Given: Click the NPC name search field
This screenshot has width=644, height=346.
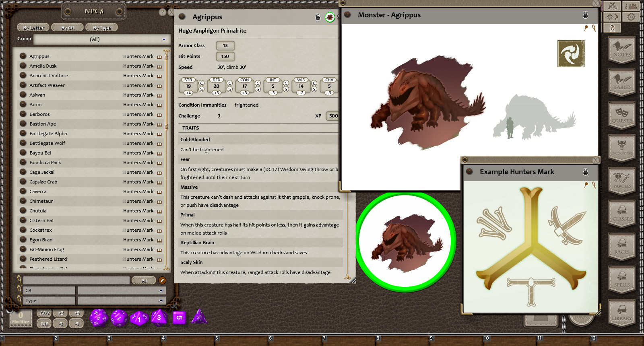Looking at the screenshot, I should click(76, 280).
